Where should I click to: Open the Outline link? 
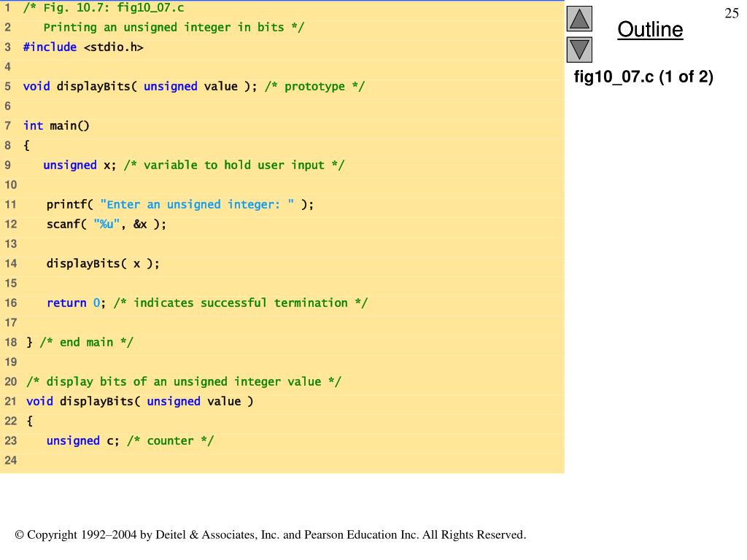[650, 29]
